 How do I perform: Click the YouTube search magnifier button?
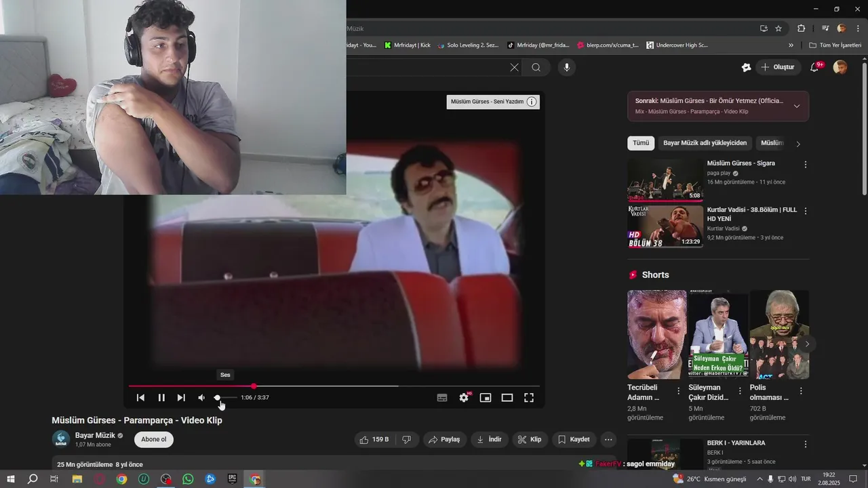pyautogui.click(x=536, y=67)
